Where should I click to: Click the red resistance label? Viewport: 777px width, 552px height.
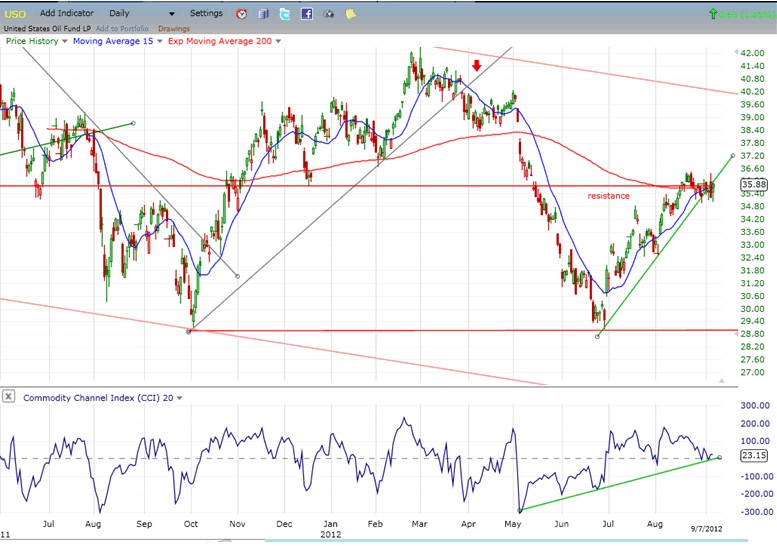[x=609, y=196]
